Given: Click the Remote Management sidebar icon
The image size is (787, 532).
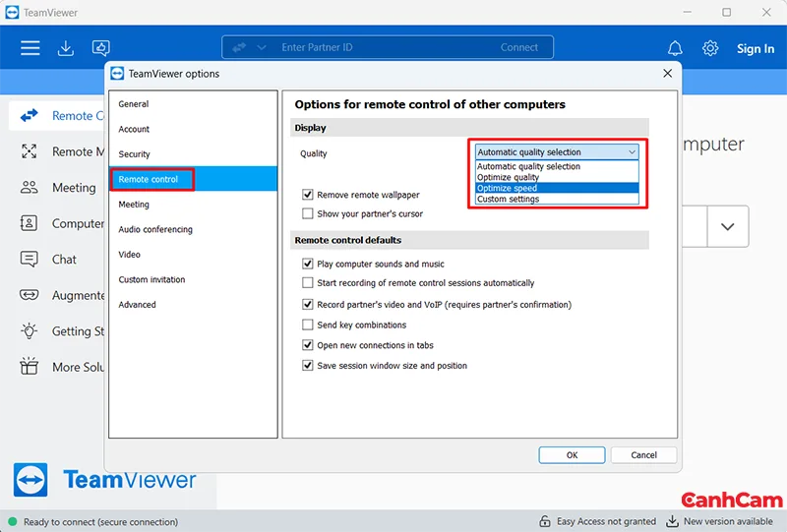Looking at the screenshot, I should pos(30,151).
